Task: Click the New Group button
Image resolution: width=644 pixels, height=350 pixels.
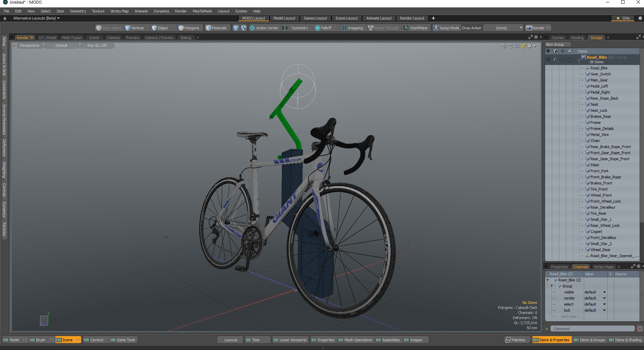Action: (558, 44)
